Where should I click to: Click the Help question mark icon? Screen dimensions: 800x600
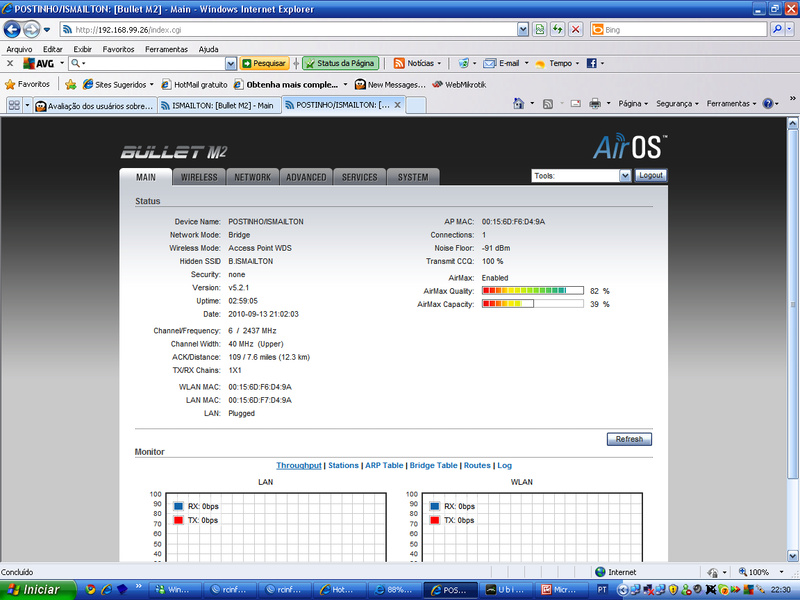tap(768, 104)
